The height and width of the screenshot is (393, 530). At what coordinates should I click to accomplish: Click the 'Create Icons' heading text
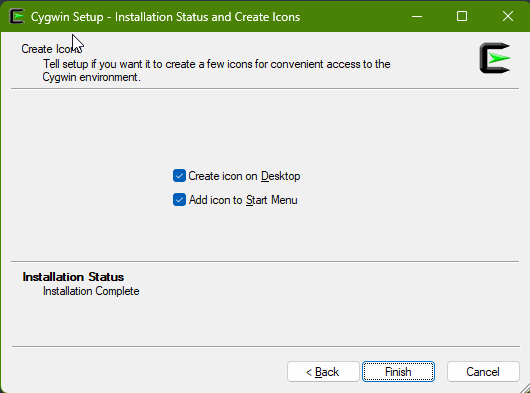pos(51,49)
